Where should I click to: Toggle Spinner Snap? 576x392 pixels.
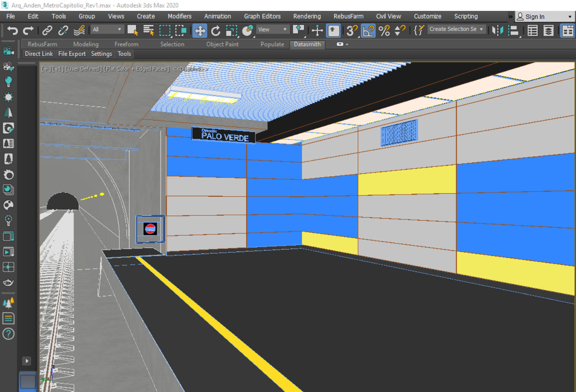tap(400, 31)
